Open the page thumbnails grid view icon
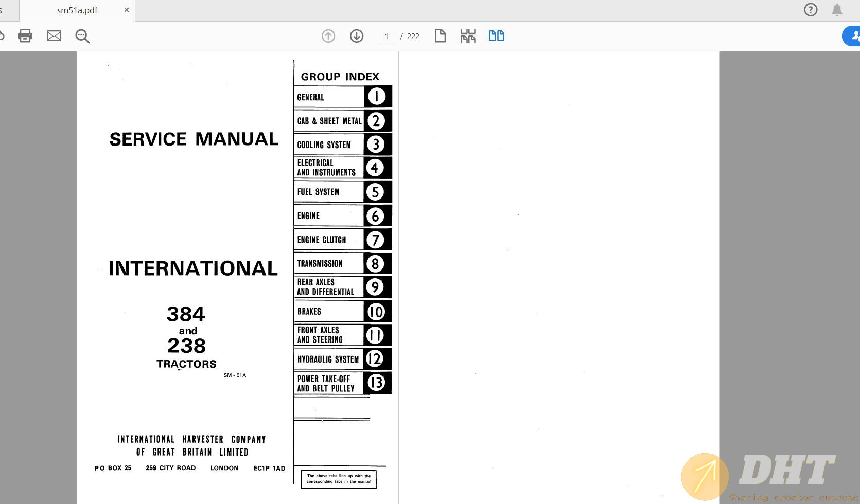860x504 pixels. pyautogui.click(x=468, y=36)
